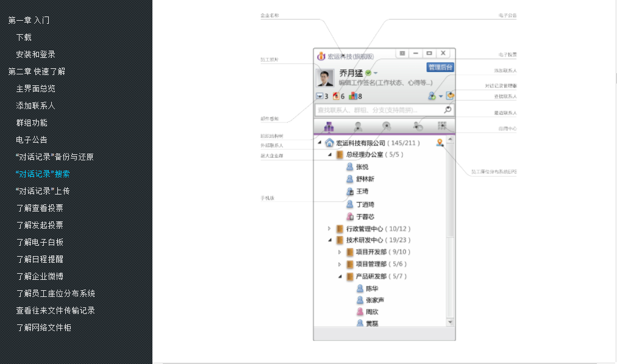
Task: Open 了解员工座位分布系统 topic
Action: pyautogui.click(x=55, y=293)
